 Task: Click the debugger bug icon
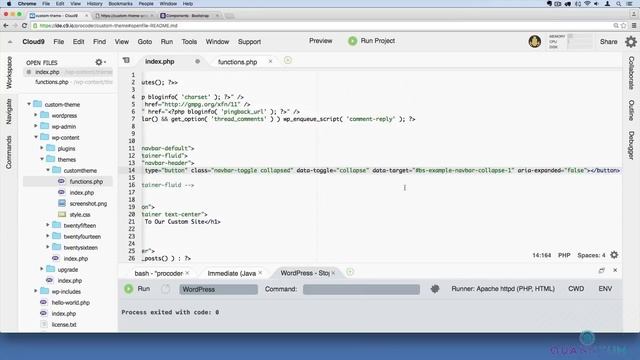point(435,289)
